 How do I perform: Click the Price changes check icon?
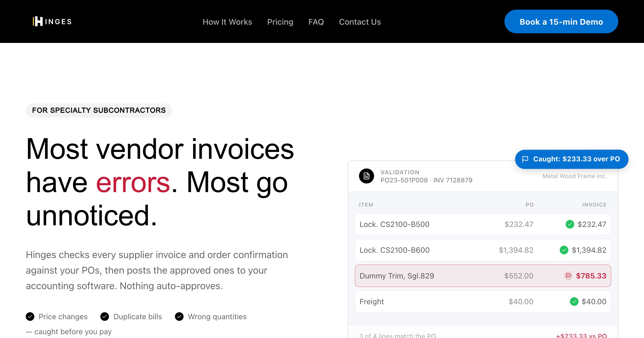coord(30,317)
